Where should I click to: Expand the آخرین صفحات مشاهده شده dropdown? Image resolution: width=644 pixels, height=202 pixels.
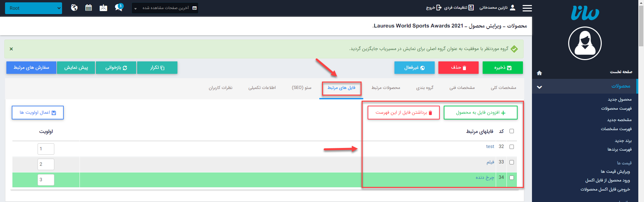[165, 8]
